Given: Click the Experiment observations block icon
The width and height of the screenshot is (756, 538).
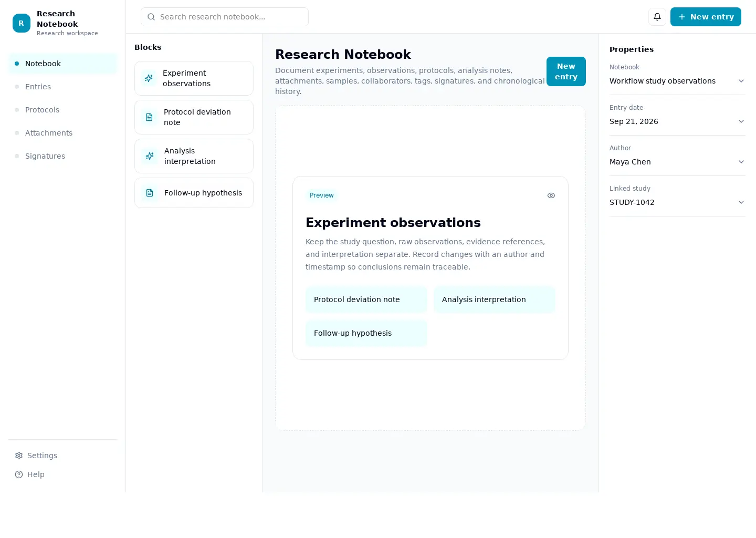Looking at the screenshot, I should (149, 78).
